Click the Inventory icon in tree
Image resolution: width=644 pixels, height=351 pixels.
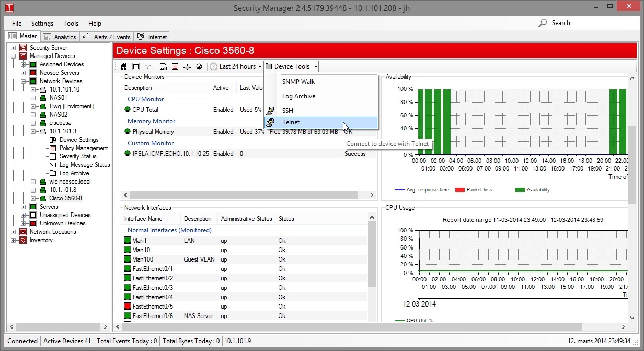click(x=23, y=240)
